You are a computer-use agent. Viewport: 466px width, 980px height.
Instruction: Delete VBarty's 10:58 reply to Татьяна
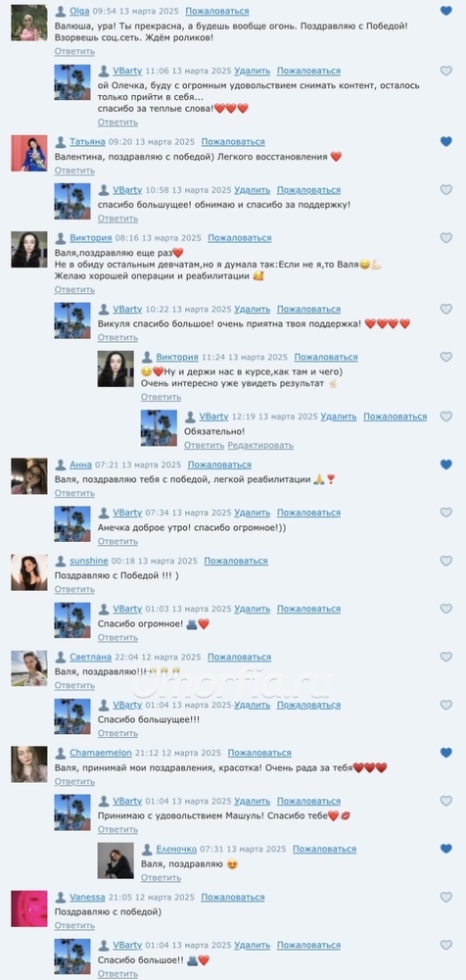point(253,190)
